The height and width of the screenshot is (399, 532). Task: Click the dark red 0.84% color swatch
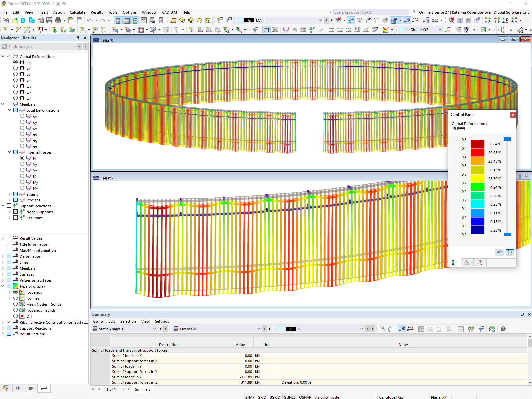[x=478, y=144]
